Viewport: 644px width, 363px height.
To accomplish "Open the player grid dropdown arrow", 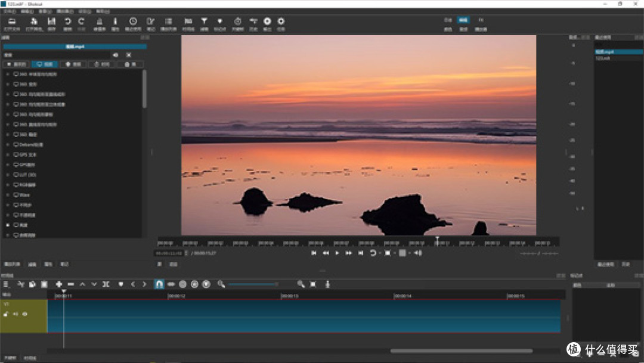I will pos(410,253).
